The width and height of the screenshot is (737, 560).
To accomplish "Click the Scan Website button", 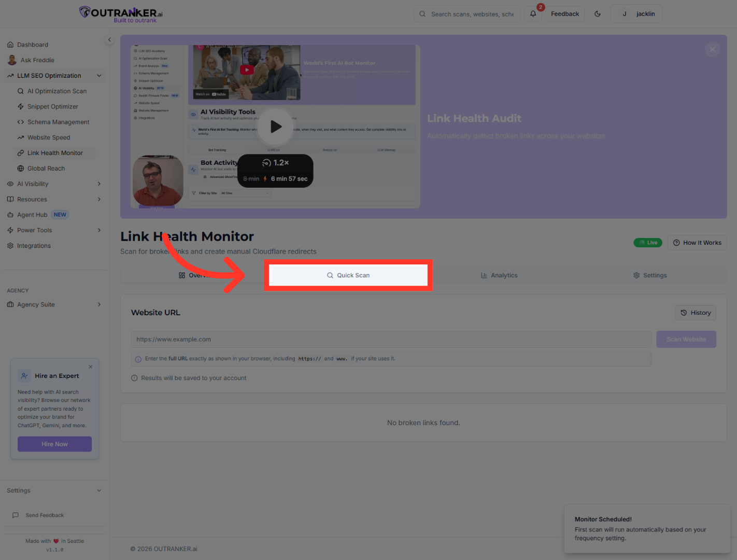I will point(686,340).
